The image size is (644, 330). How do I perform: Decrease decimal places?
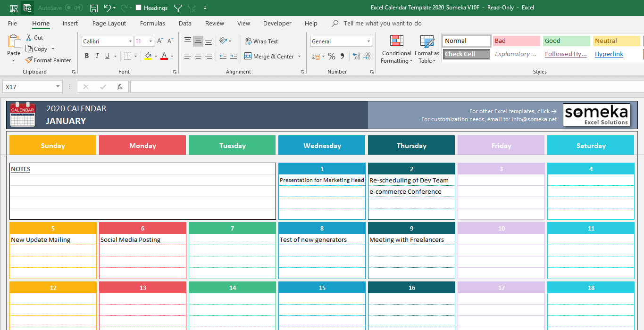[367, 56]
